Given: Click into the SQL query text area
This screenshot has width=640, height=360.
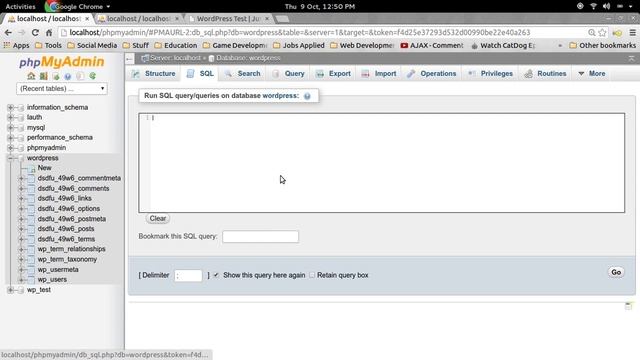Looking at the screenshot, I should (382, 163).
